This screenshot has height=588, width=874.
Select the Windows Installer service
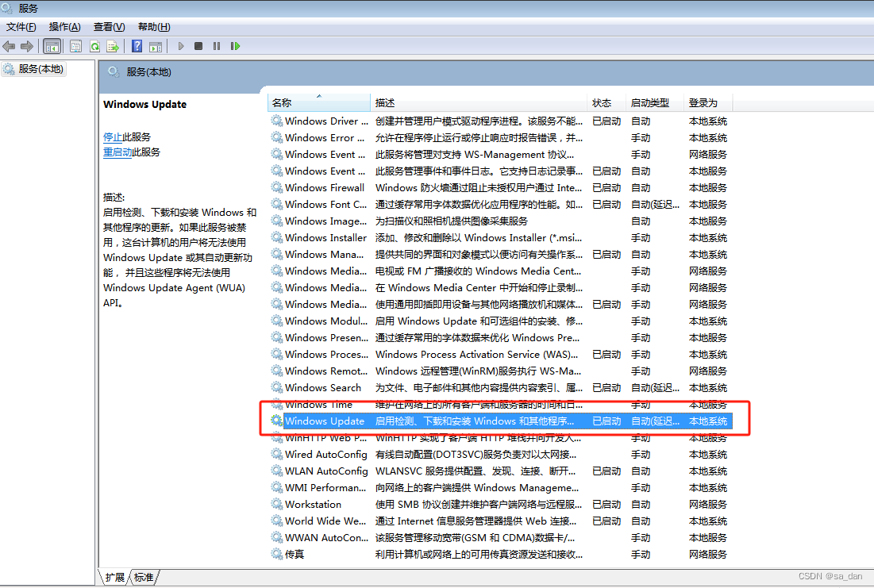pyautogui.click(x=500, y=237)
